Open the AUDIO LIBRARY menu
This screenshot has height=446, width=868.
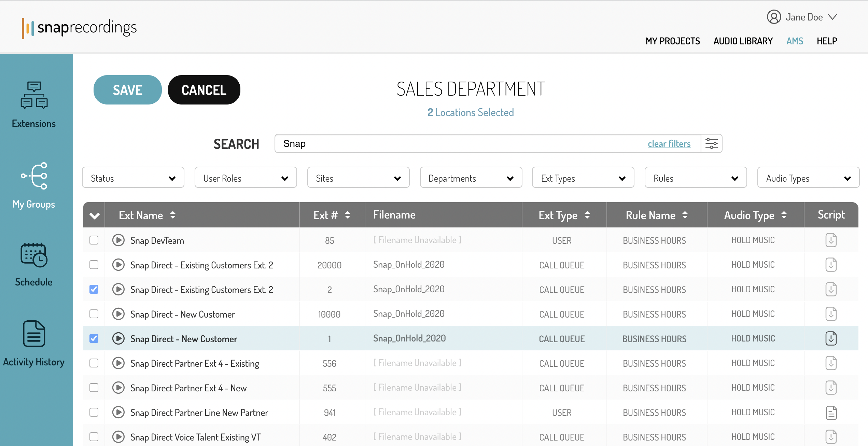coord(743,41)
